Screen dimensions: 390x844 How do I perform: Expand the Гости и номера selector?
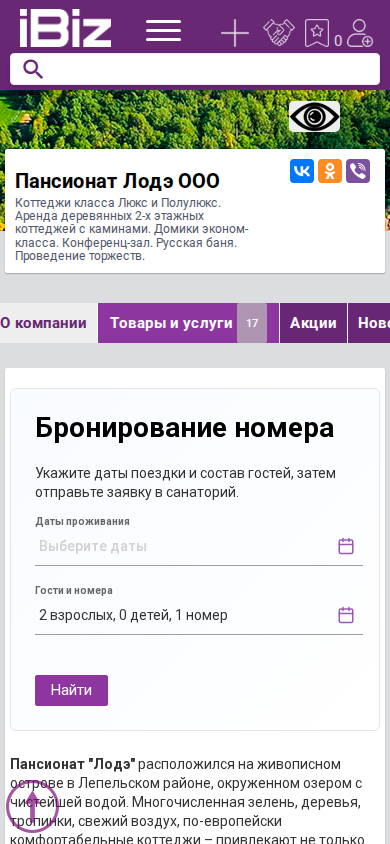(198, 615)
